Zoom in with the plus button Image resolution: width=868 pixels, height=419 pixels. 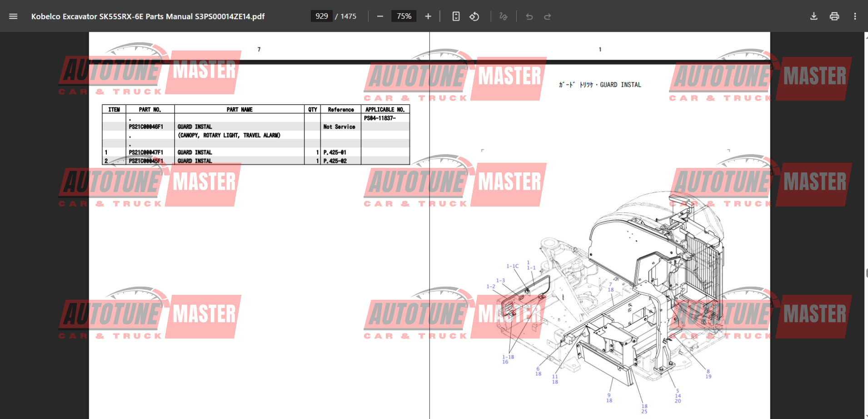coord(428,16)
